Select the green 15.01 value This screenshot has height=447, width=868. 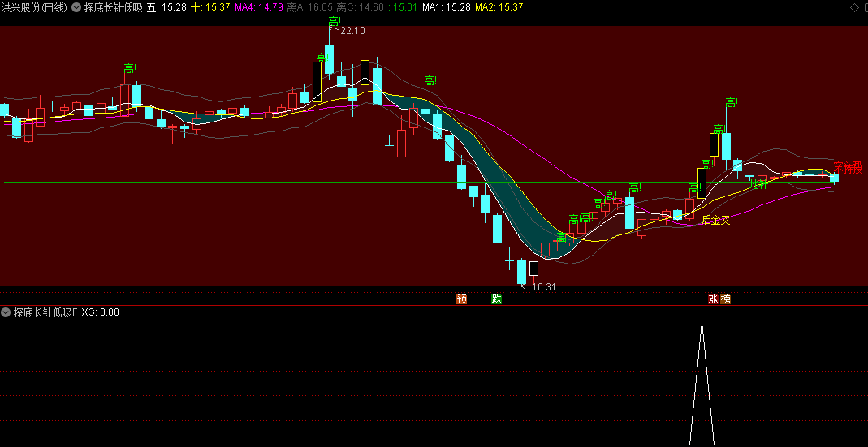[403, 8]
